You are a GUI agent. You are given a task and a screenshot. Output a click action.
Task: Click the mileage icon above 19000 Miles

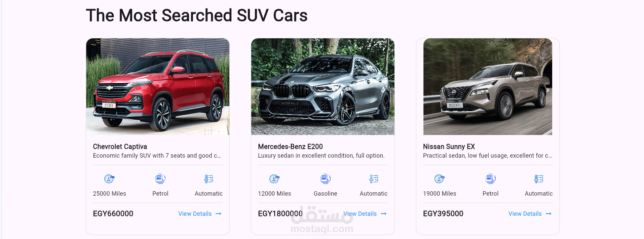tap(440, 179)
